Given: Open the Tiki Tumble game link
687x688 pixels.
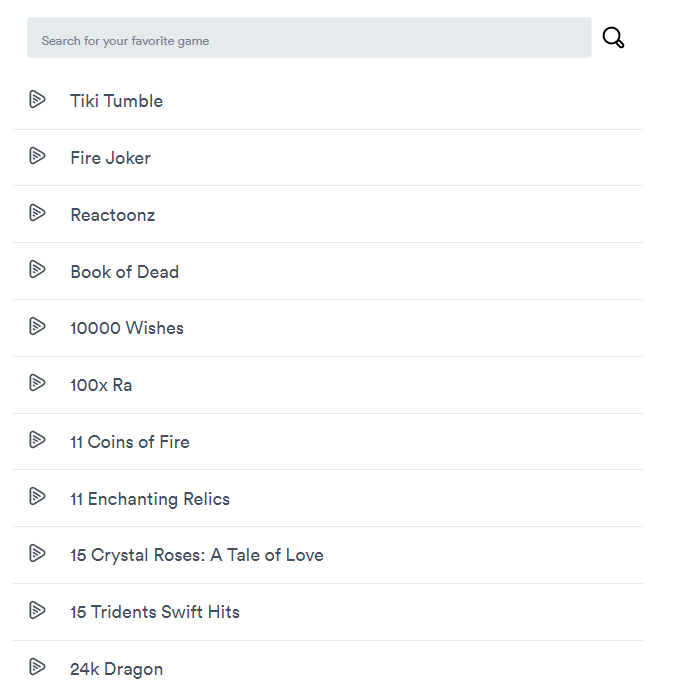Looking at the screenshot, I should pos(116,101).
